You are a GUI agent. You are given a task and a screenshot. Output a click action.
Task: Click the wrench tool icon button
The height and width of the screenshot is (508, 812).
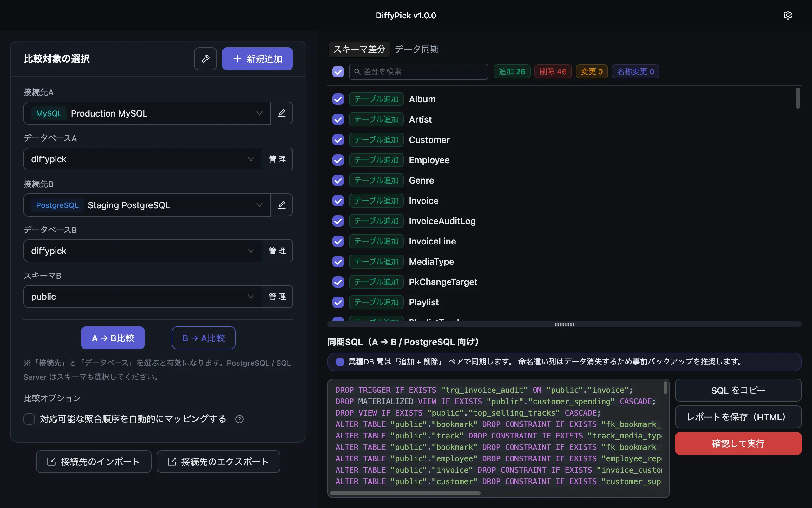(x=205, y=59)
